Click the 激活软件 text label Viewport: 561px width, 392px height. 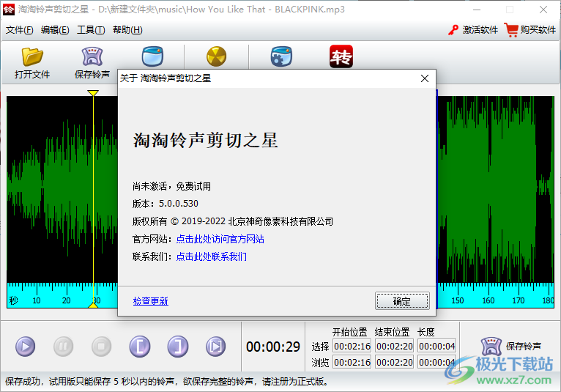point(480,30)
